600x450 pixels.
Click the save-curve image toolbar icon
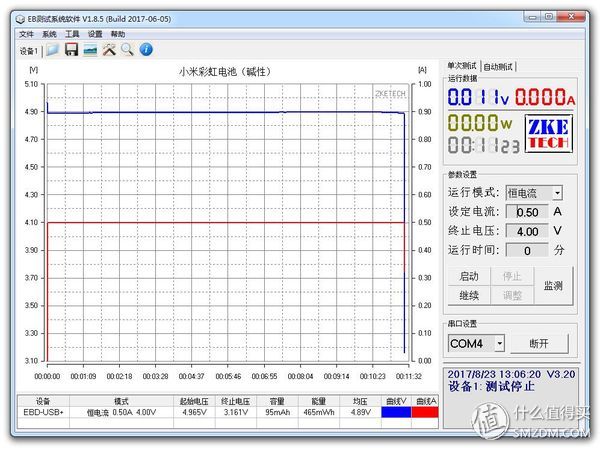pyautogui.click(x=90, y=50)
